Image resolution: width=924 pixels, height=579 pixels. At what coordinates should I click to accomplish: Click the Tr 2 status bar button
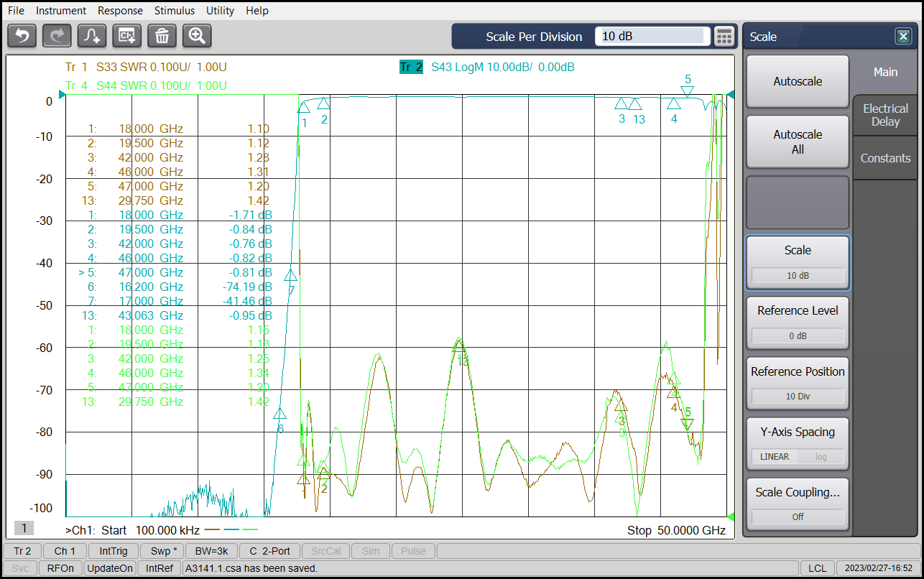(x=22, y=551)
